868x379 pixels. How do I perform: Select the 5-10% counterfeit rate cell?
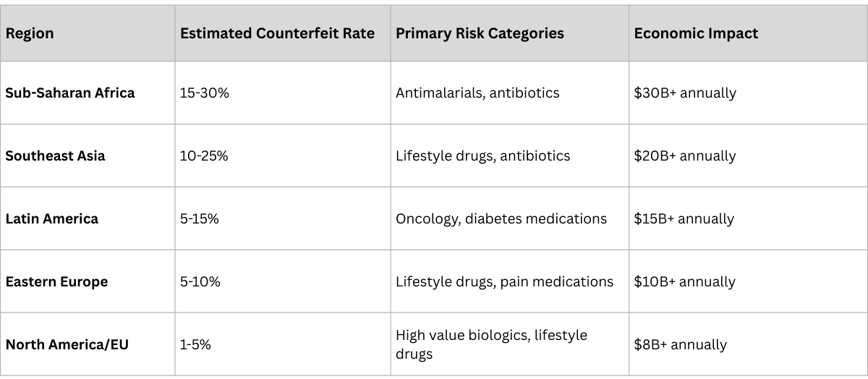click(200, 281)
